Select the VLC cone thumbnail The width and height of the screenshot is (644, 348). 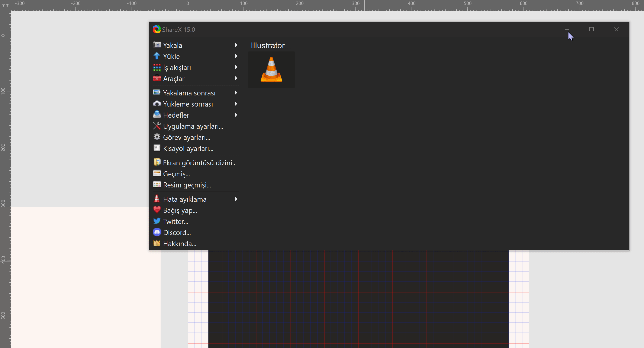click(271, 70)
